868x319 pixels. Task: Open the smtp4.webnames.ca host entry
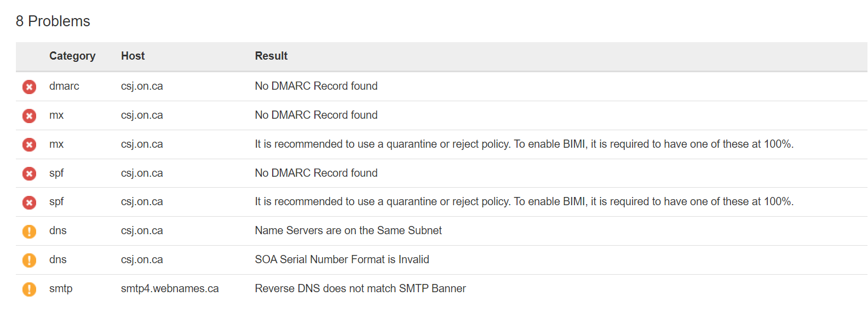point(170,288)
